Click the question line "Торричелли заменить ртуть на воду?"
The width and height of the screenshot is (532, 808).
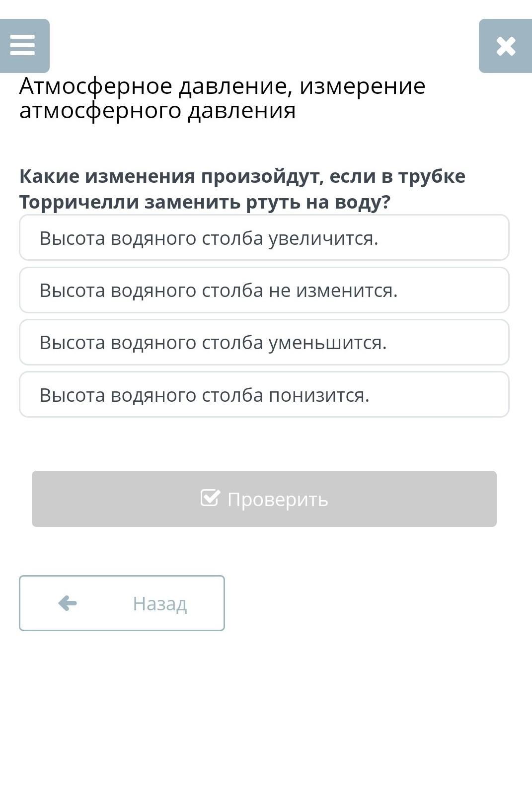[x=205, y=202]
